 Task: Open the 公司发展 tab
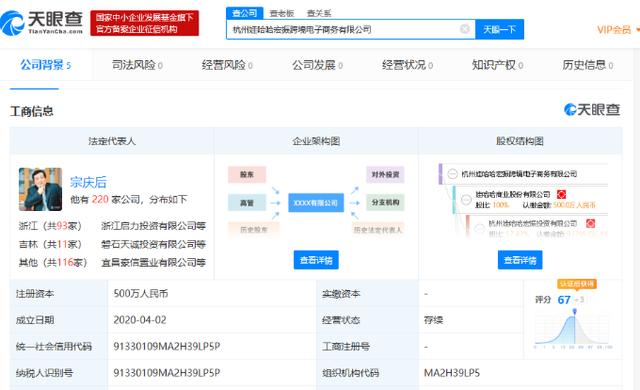317,65
